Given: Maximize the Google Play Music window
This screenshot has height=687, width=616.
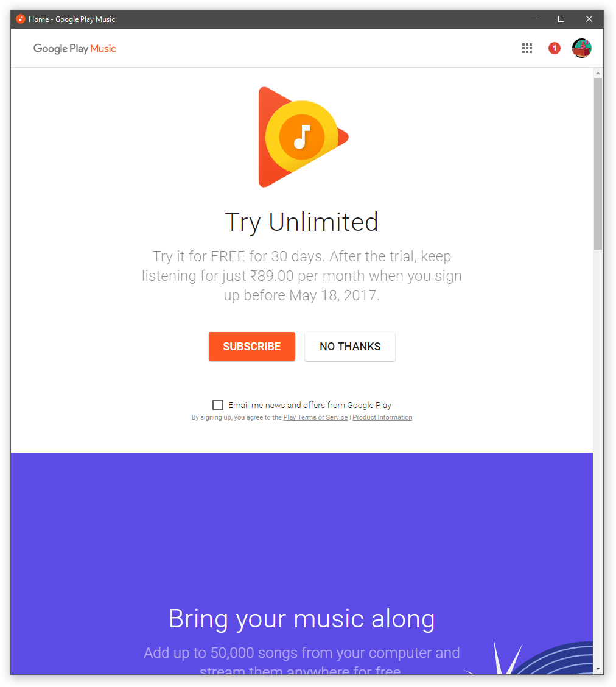Looking at the screenshot, I should click(x=561, y=19).
